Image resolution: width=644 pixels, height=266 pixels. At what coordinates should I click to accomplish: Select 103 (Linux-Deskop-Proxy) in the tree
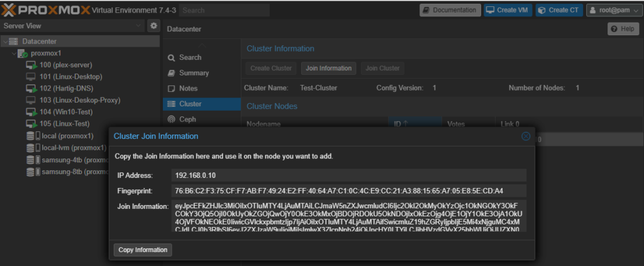point(80,100)
